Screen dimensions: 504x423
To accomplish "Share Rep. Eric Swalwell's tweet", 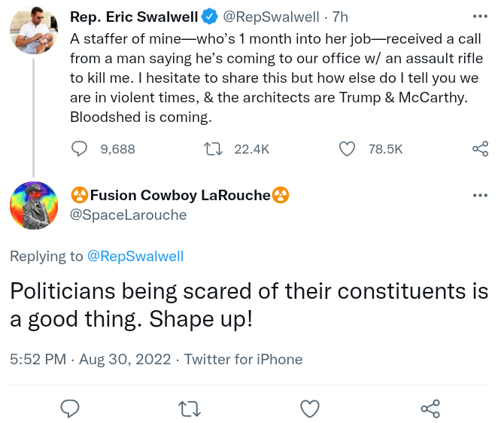I will [x=480, y=149].
